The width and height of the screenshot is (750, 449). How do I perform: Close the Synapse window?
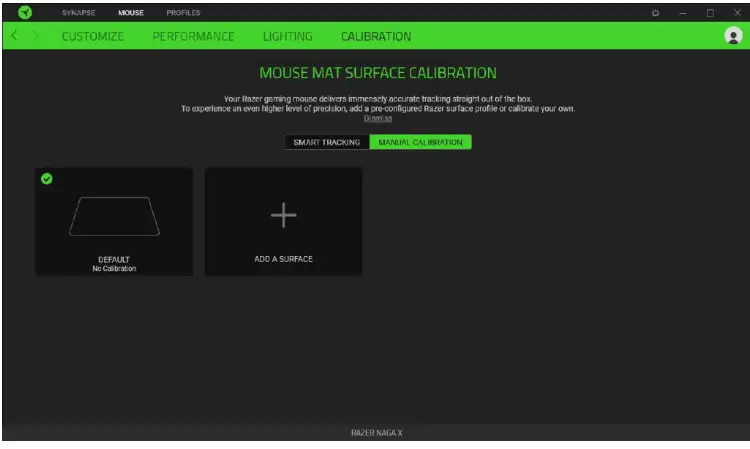pos(737,13)
